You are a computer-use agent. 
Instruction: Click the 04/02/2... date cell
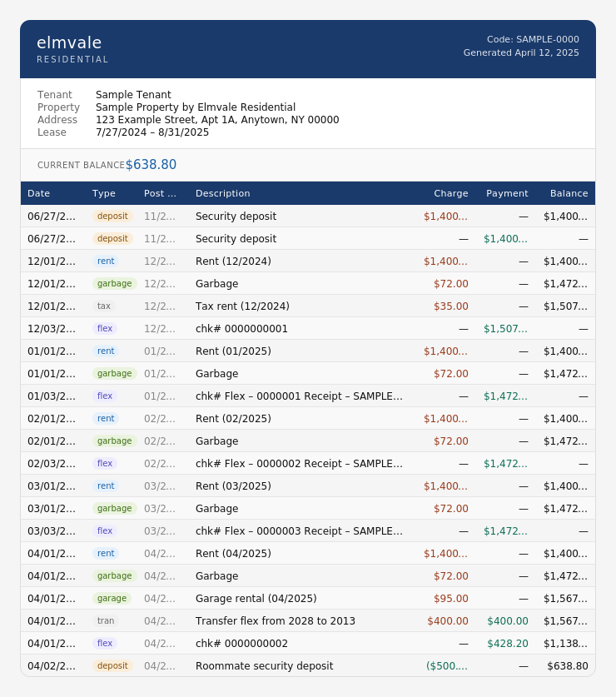[52, 666]
